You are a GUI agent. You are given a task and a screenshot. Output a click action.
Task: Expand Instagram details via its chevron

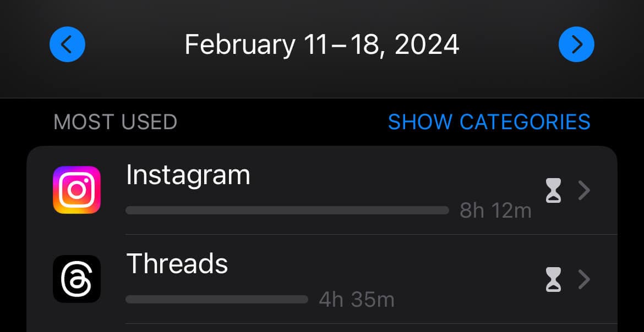click(x=583, y=190)
